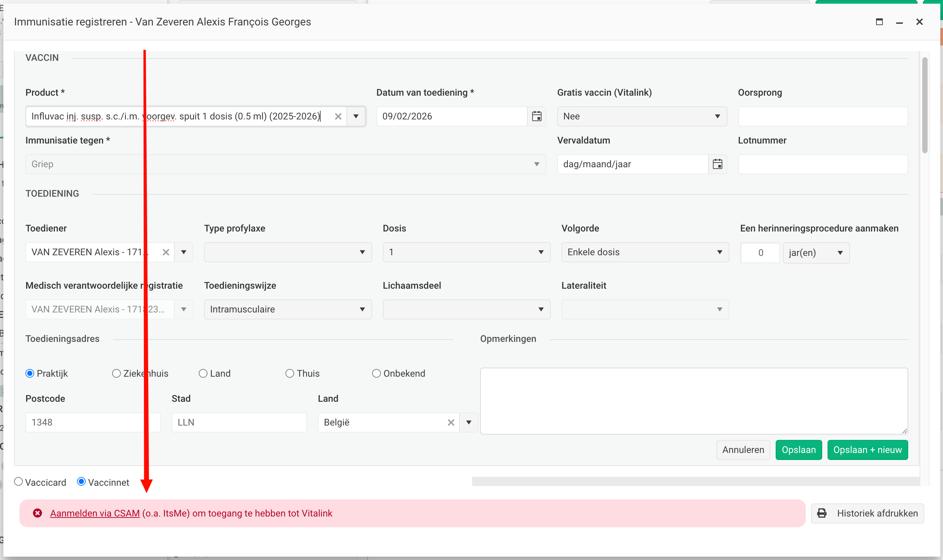
Task: Clear the Toediener selection
Action: 166,252
